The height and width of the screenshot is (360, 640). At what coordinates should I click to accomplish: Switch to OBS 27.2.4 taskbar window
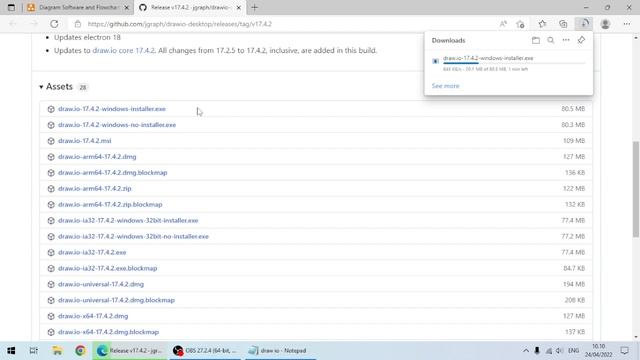[205, 351]
